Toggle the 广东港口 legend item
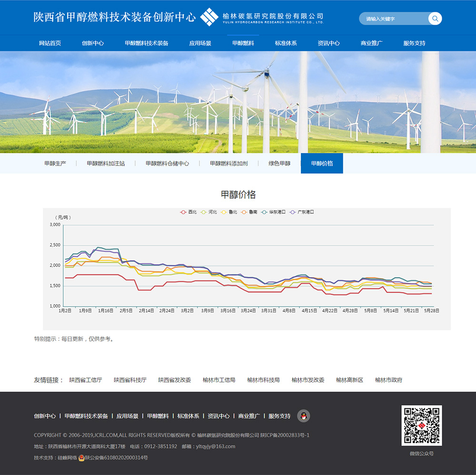 [302, 212]
